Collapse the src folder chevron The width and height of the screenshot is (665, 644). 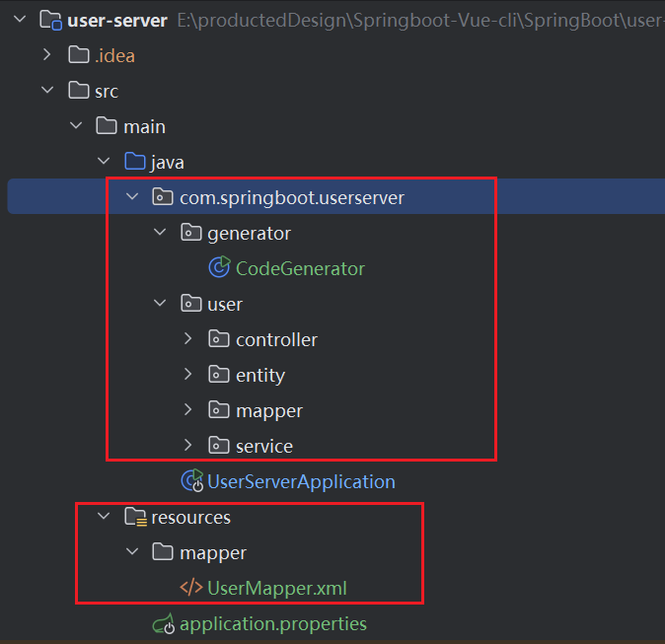[x=46, y=91]
